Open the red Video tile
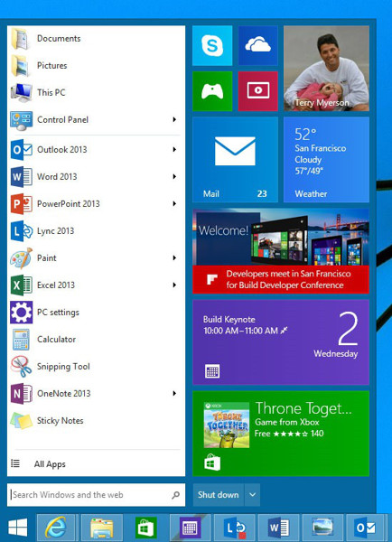 pos(258,91)
